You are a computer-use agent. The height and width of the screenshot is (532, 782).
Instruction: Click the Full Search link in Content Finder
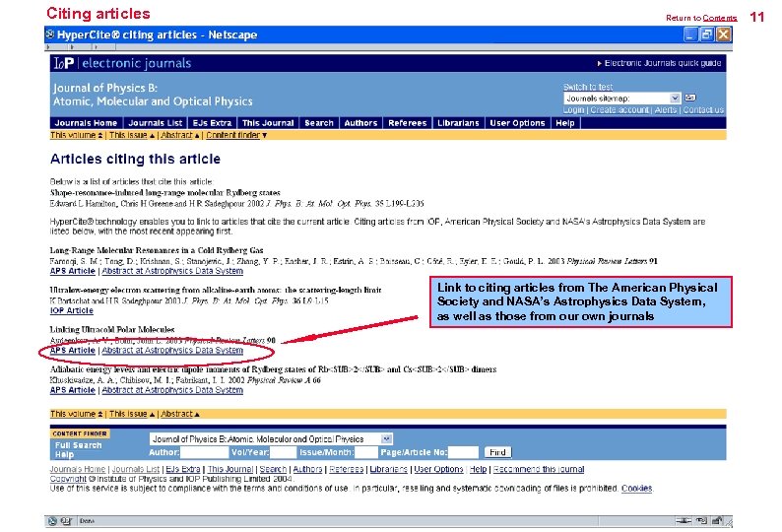coord(79,445)
